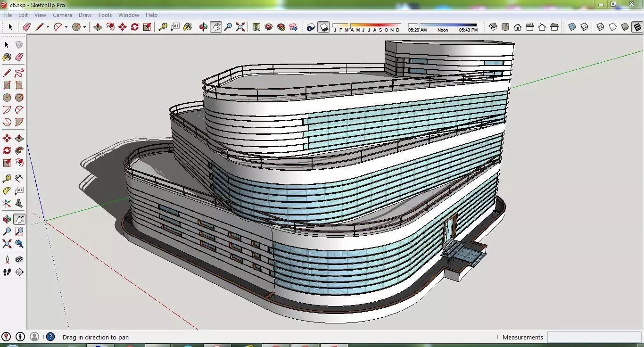Choose the Axes tool
The width and height of the screenshot is (644, 347).
tap(7, 203)
